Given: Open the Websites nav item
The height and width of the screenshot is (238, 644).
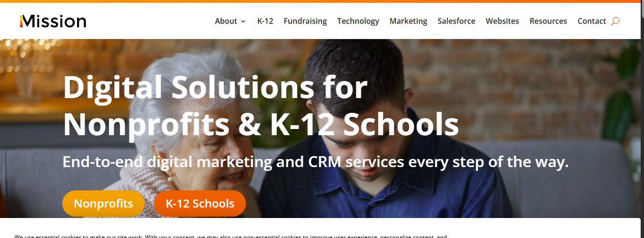Looking at the screenshot, I should [502, 21].
